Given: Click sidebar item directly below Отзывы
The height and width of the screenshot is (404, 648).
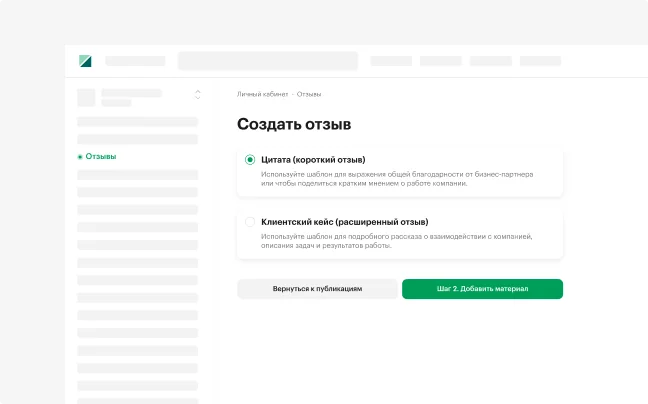Looking at the screenshot, I should coord(137,175).
